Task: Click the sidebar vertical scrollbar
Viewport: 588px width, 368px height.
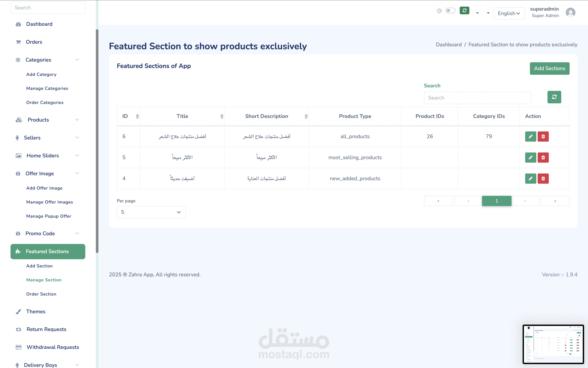Action: pyautogui.click(x=97, y=141)
